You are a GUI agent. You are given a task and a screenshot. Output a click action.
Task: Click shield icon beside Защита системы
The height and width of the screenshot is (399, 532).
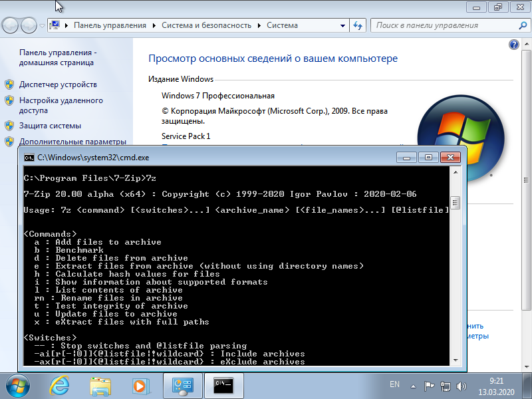[9, 126]
